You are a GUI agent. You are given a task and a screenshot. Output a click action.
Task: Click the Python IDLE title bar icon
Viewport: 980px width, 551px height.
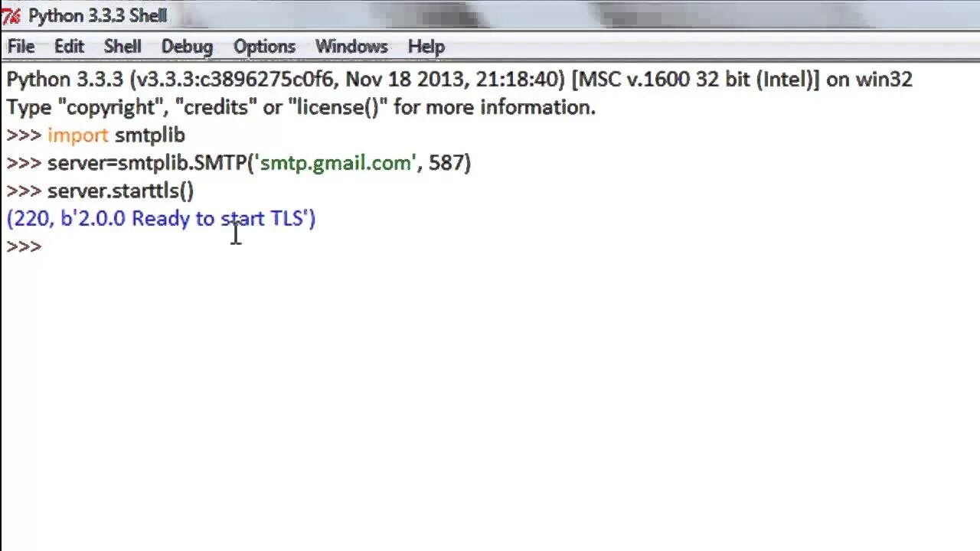(10, 15)
